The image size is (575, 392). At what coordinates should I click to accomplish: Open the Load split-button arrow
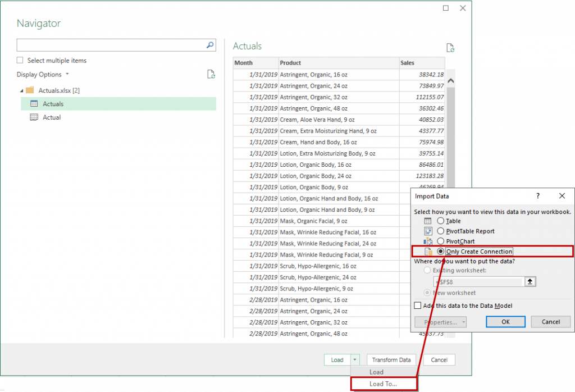[355, 360]
